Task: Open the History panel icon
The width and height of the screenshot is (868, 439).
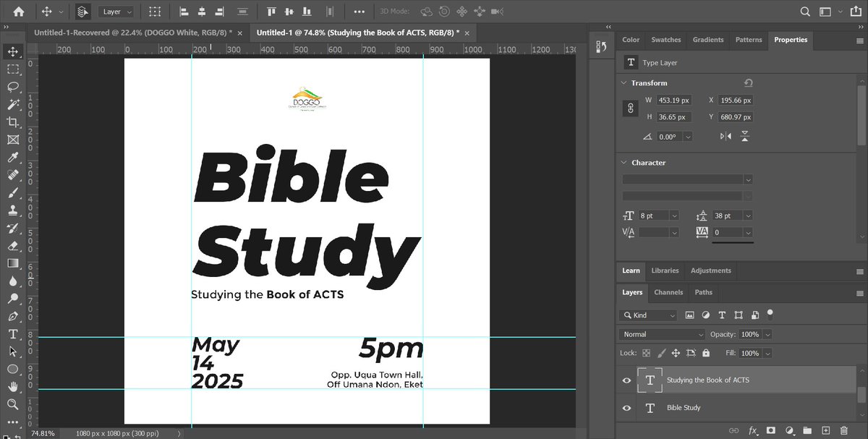Action: (x=601, y=47)
